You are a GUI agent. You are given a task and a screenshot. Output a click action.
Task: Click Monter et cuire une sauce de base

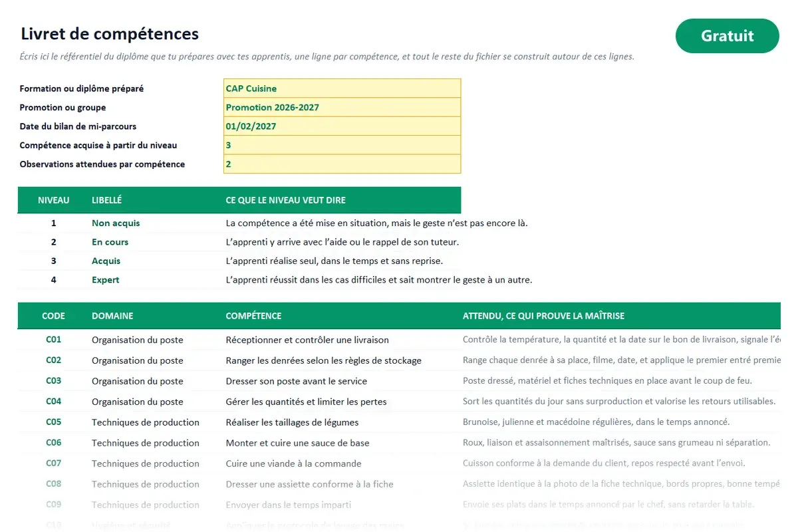[x=297, y=443]
